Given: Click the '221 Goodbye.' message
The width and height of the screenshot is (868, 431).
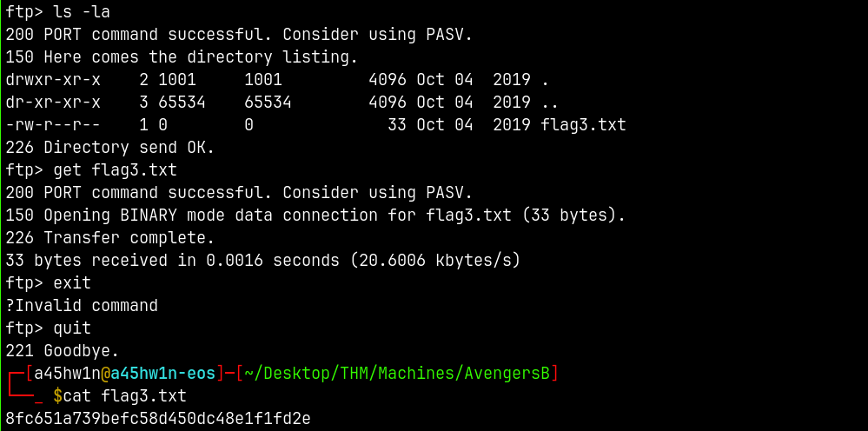Looking at the screenshot, I should pos(63,351).
